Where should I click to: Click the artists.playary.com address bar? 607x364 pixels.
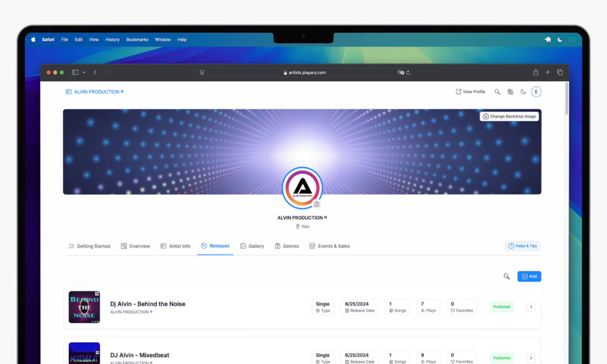tap(304, 72)
